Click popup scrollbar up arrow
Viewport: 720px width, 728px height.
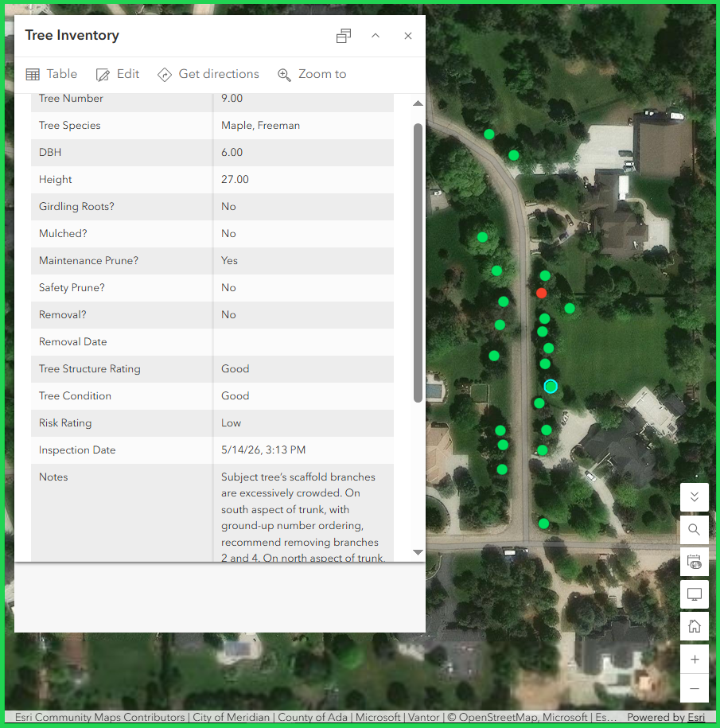pos(418,103)
